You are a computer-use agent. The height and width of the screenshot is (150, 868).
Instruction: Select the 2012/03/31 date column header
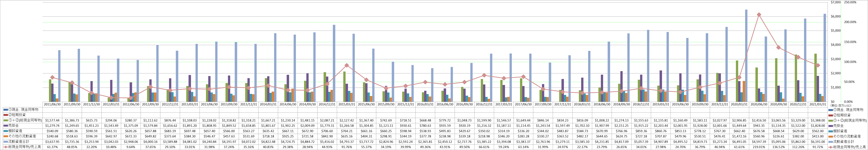[x=111, y=104]
